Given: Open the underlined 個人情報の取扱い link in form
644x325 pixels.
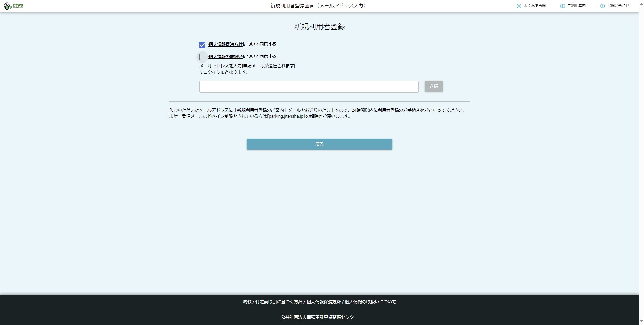Looking at the screenshot, I should [225, 57].
